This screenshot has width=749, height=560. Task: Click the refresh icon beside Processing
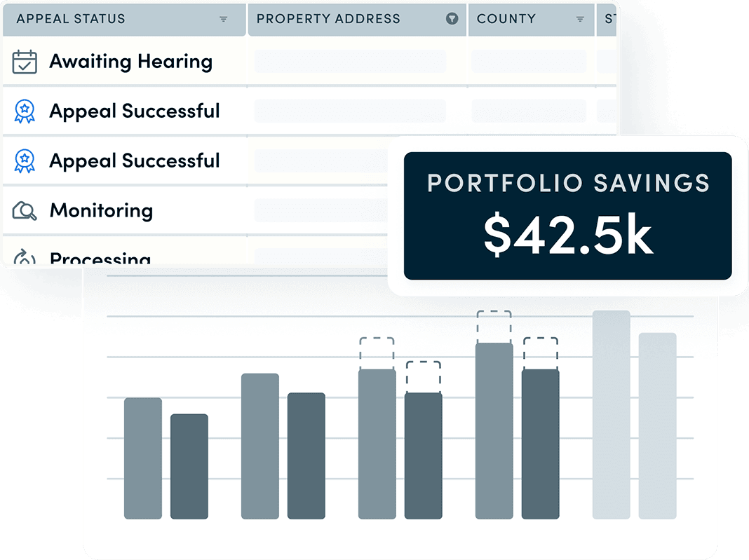(x=25, y=258)
